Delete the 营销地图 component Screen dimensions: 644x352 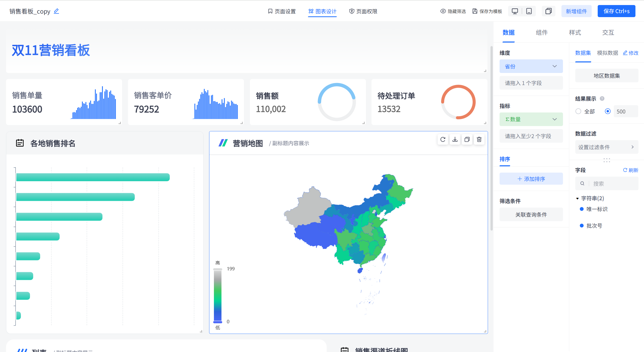pyautogui.click(x=479, y=139)
